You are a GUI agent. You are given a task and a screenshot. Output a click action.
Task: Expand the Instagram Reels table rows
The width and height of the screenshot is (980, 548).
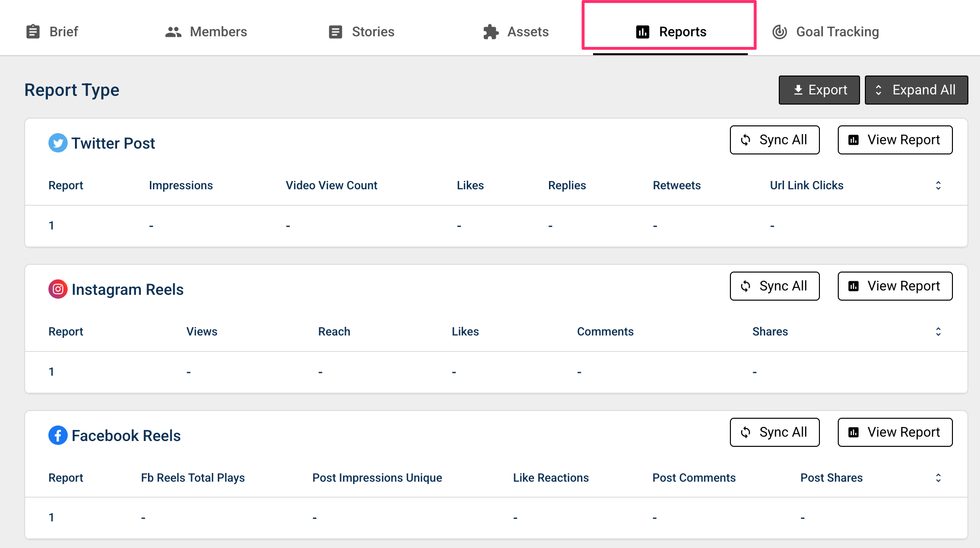(938, 332)
